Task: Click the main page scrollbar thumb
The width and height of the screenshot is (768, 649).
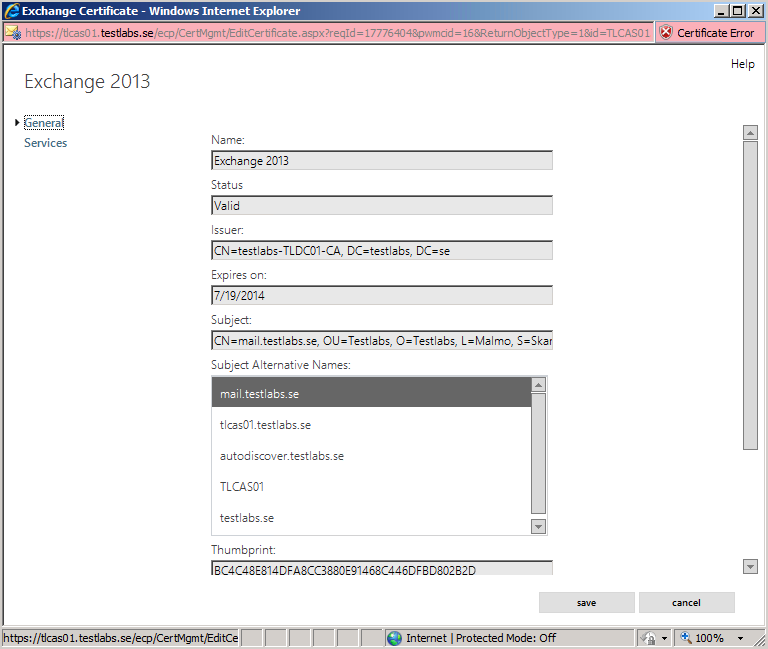Action: pos(750,295)
